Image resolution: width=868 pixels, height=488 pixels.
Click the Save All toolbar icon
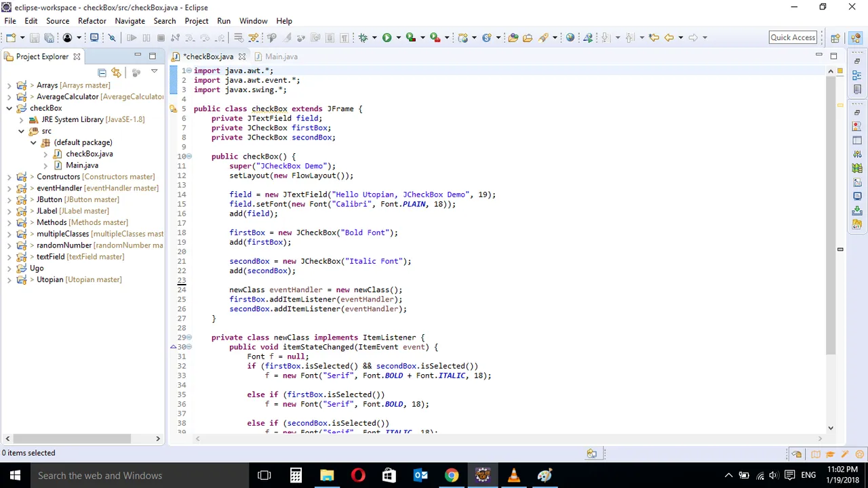click(x=49, y=38)
